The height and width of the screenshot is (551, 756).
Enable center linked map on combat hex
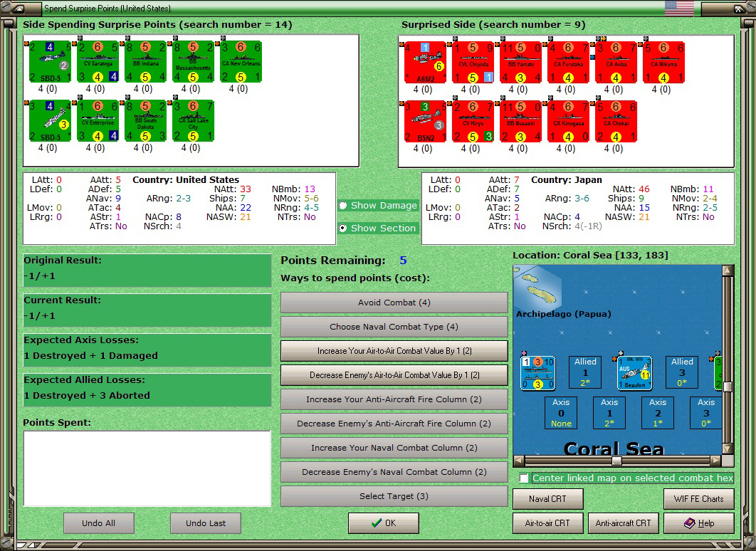tap(524, 478)
